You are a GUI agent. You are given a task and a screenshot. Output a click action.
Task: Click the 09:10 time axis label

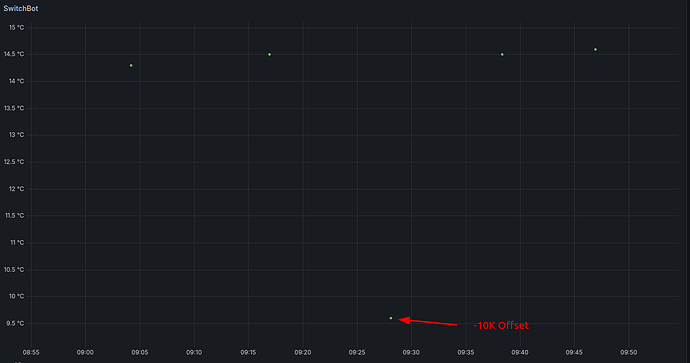pos(194,352)
